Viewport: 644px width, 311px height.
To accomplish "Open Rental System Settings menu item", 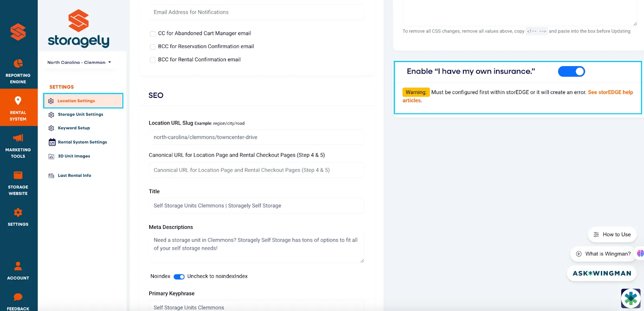I will click(82, 142).
